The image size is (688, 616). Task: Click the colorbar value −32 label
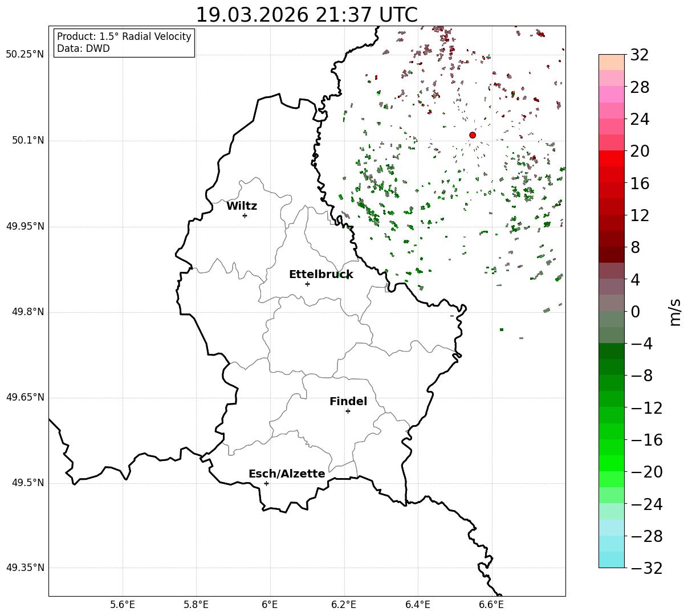click(x=646, y=568)
